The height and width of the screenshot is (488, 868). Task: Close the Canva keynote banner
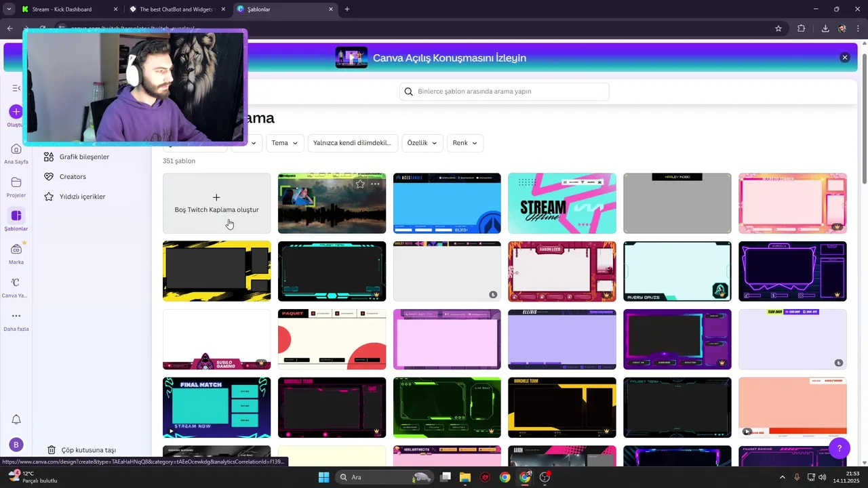point(845,58)
